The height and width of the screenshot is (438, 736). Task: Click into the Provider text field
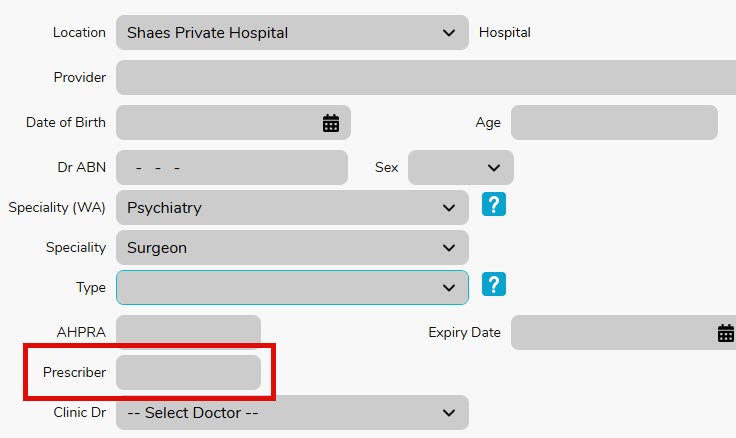(x=426, y=77)
